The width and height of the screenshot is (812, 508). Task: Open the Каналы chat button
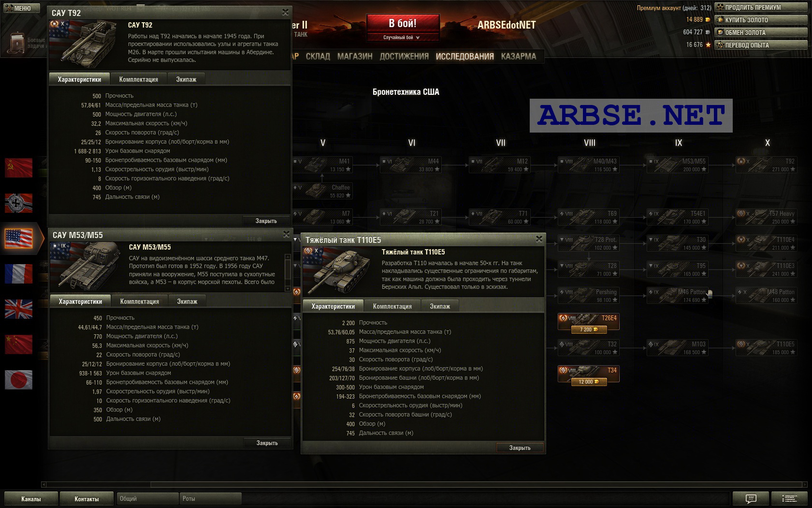pyautogui.click(x=31, y=499)
